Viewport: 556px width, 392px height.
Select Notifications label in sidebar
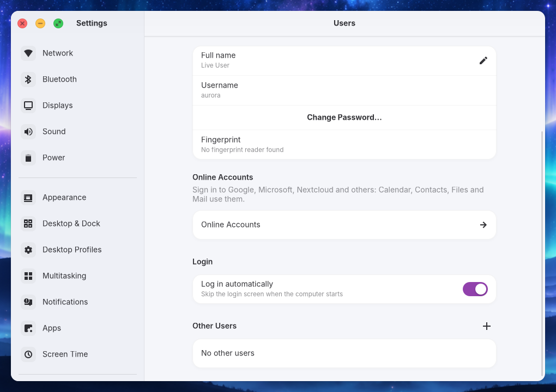tap(65, 302)
